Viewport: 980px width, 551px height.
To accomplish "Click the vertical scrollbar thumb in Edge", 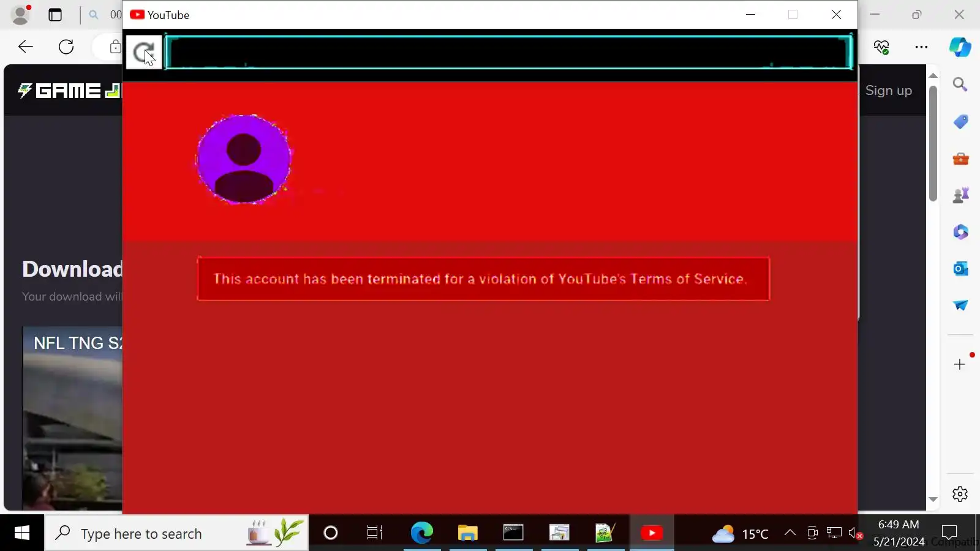I will [933, 143].
